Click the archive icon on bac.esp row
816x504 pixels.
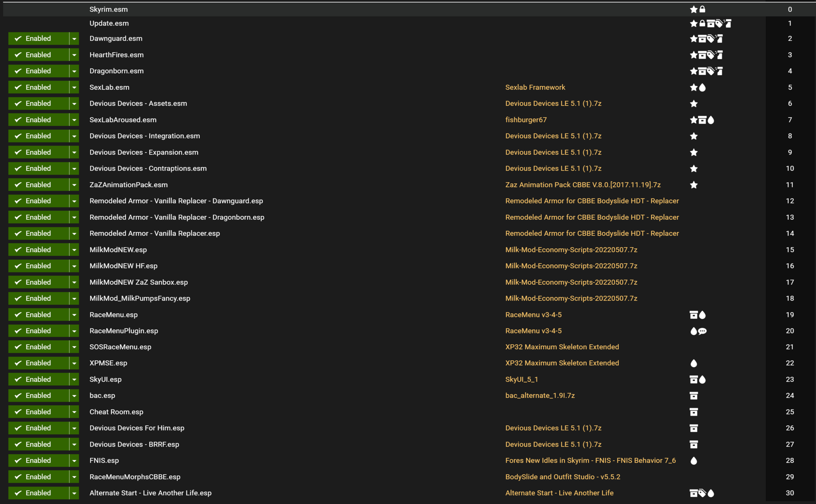click(694, 396)
